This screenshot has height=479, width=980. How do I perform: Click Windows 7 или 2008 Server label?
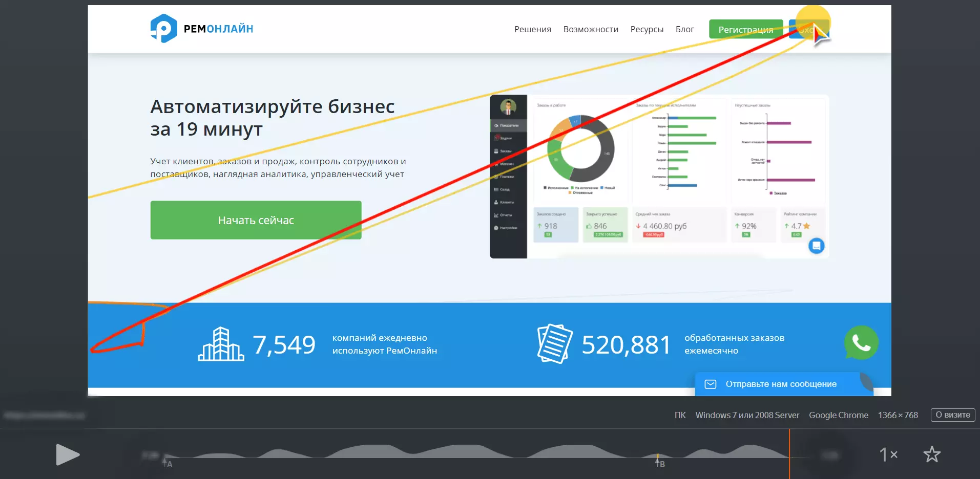point(747,415)
